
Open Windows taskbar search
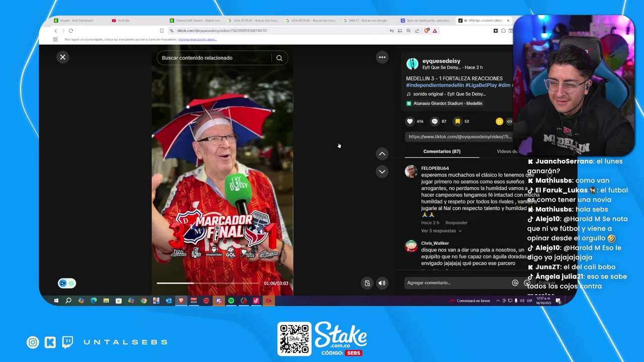pyautogui.click(x=68, y=301)
